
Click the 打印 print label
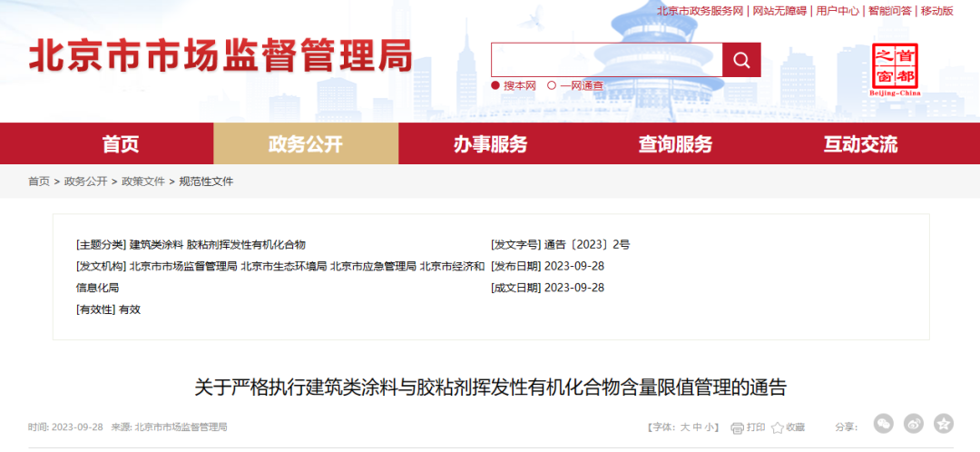(x=756, y=427)
